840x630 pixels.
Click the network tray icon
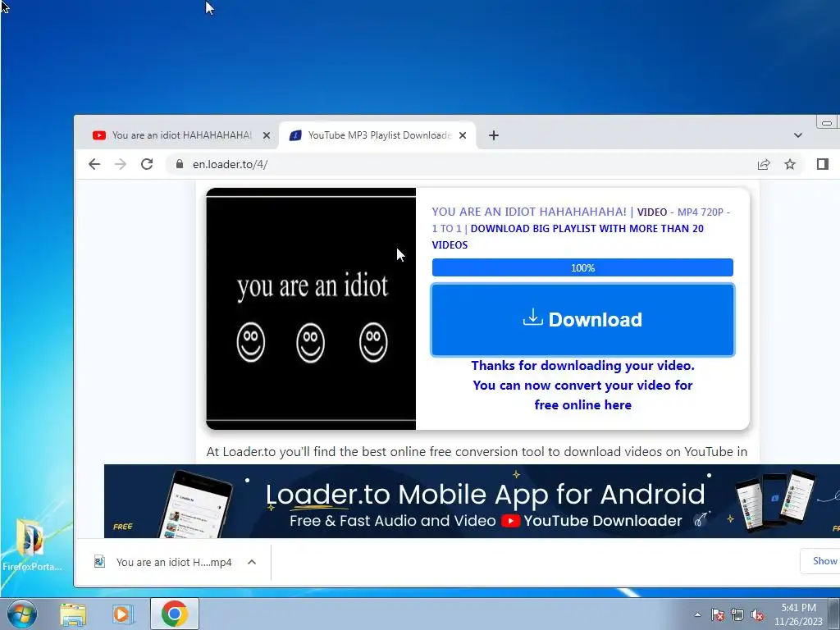click(737, 614)
